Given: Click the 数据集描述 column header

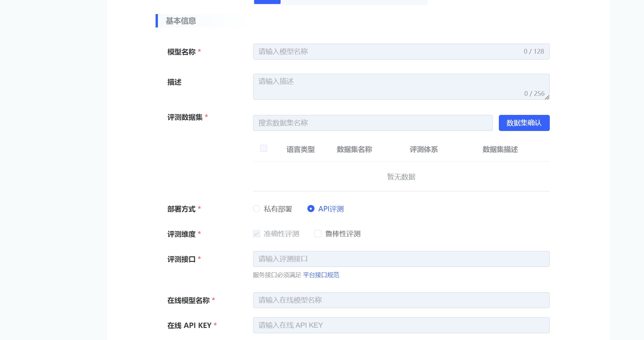Looking at the screenshot, I should pos(500,149).
